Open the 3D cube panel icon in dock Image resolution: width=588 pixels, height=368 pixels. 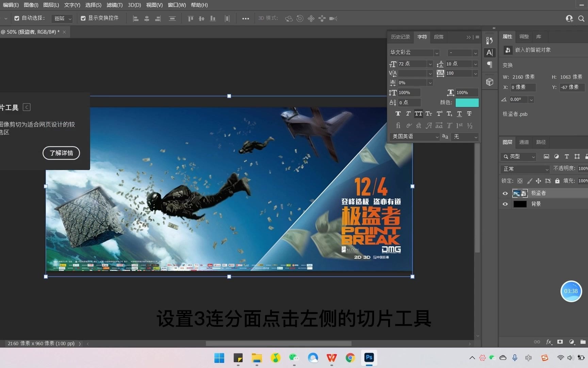coord(489,82)
